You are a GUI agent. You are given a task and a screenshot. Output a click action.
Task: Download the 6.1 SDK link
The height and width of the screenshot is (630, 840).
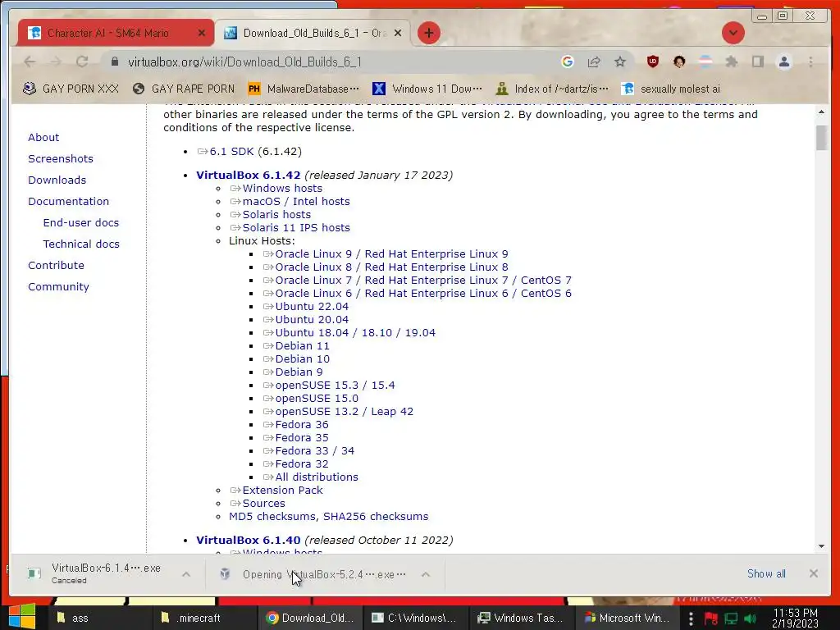231,152
